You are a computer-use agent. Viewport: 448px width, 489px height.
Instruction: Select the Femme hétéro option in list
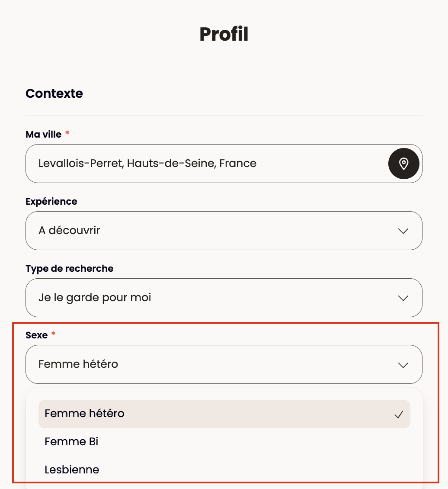pyautogui.click(x=224, y=414)
